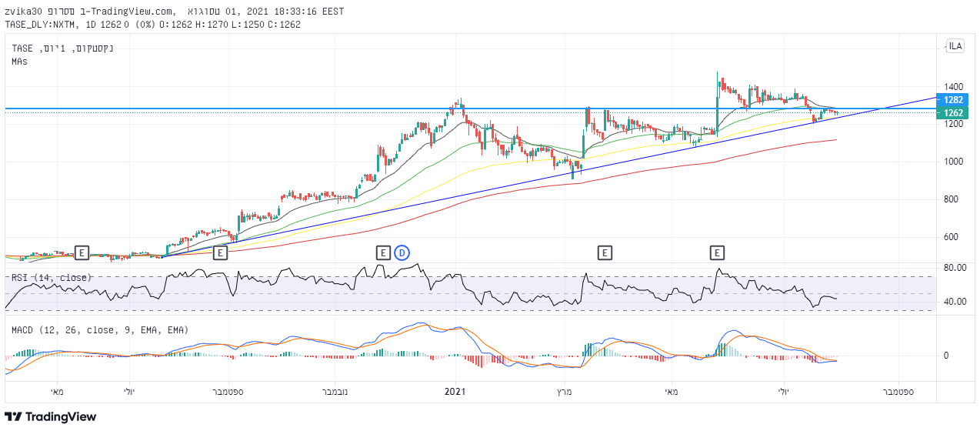This screenshot has width=980, height=431.
Task: Click the 1200 price axis value
Action: pyautogui.click(x=955, y=124)
